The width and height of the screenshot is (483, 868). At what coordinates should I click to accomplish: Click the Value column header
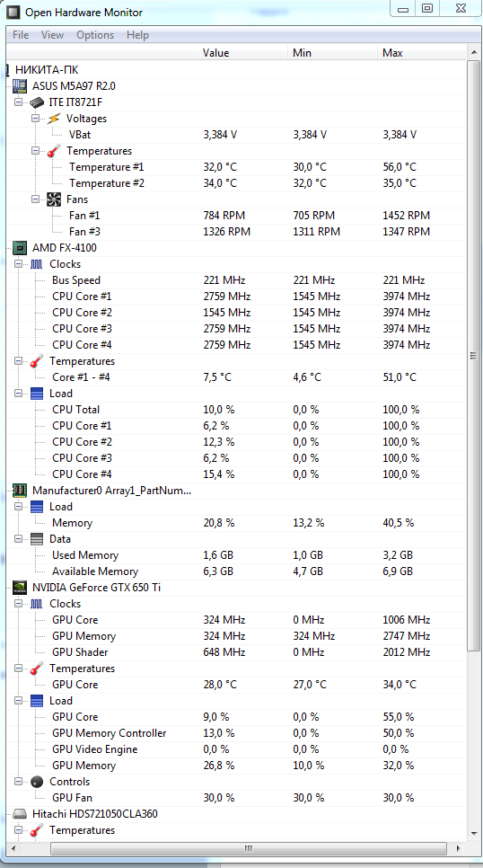pos(244,53)
